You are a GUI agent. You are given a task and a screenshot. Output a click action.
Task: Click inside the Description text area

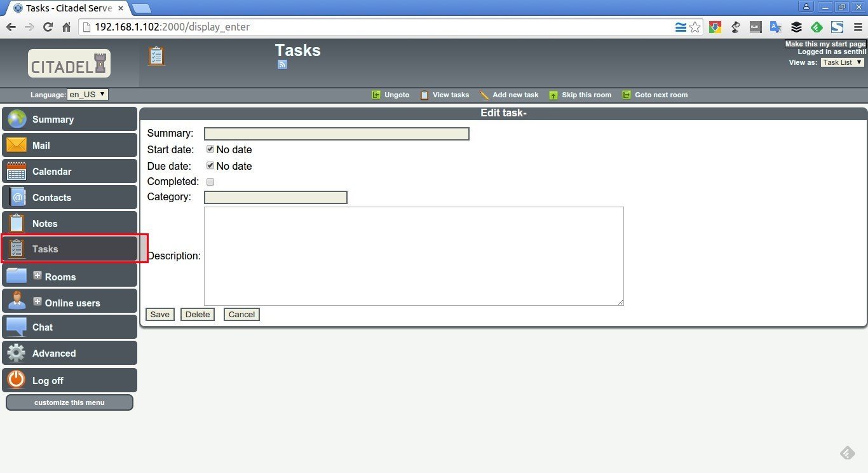pyautogui.click(x=414, y=256)
